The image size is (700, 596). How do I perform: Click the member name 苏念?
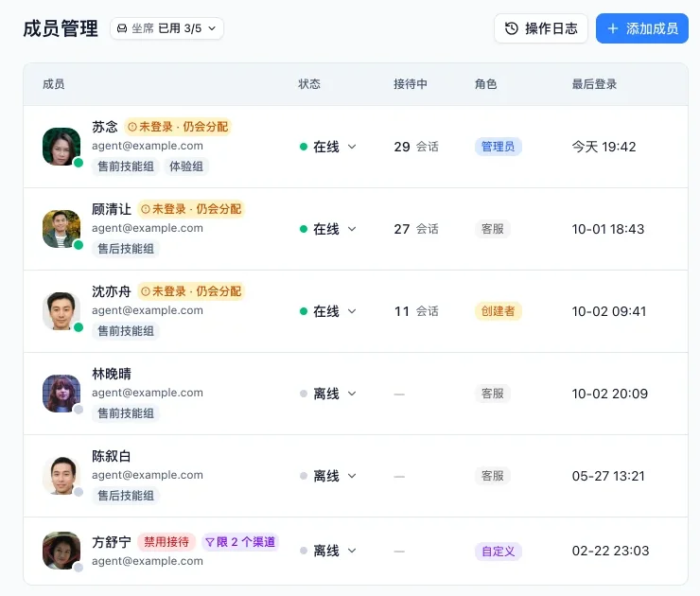pyautogui.click(x=105, y=127)
